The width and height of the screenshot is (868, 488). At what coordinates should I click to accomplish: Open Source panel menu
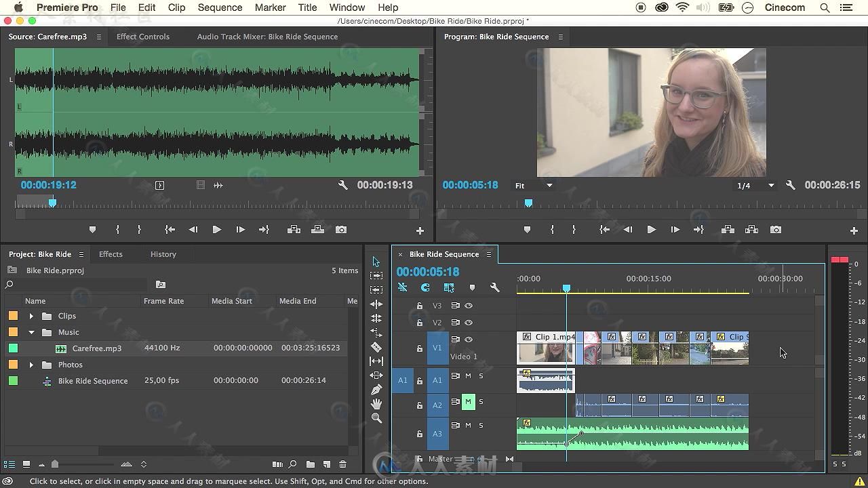tap(98, 37)
